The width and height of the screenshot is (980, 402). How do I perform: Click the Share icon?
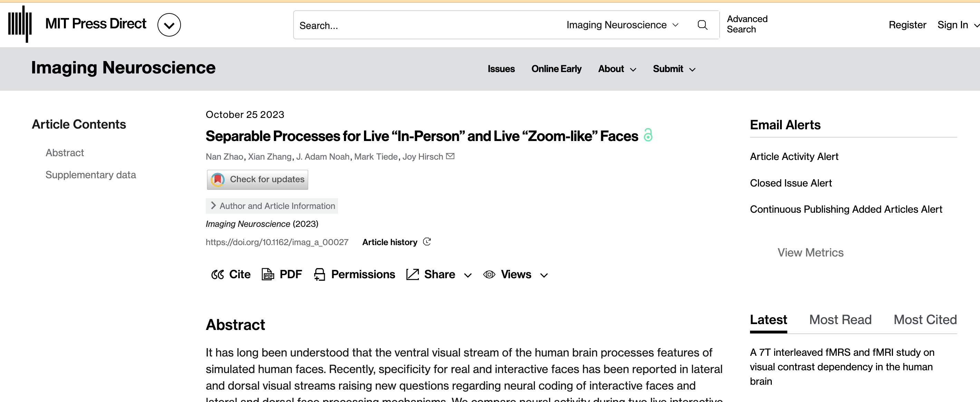[412, 274]
